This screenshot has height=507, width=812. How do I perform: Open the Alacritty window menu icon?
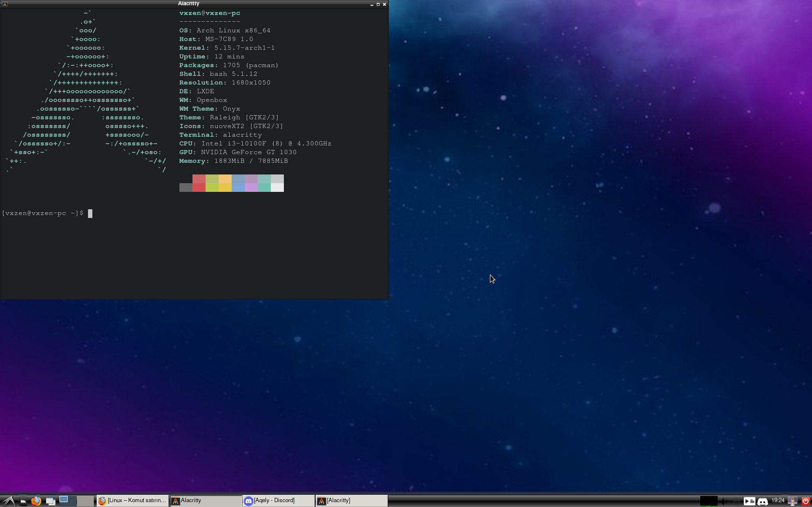click(x=5, y=4)
